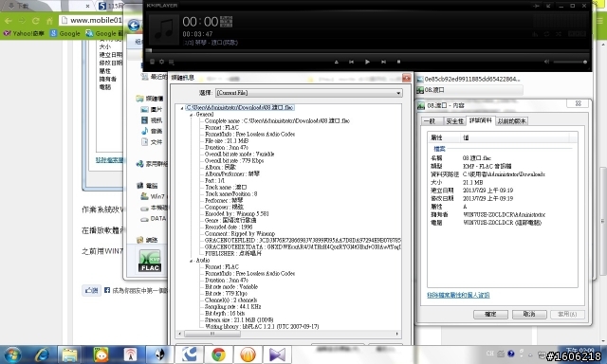This screenshot has width=607, height=364.
Task: Click the KMP FLAC file icon in Explorer
Action: click(x=150, y=261)
